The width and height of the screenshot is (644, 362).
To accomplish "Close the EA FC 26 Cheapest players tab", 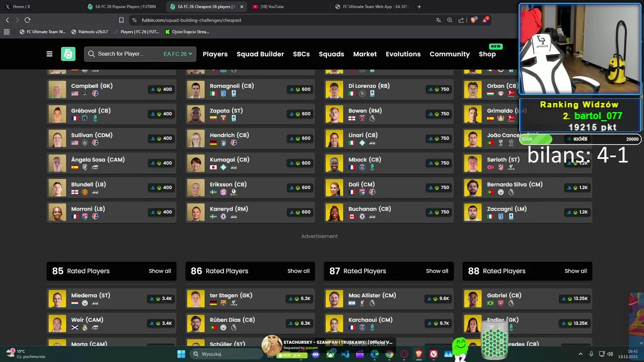I will pos(242,7).
